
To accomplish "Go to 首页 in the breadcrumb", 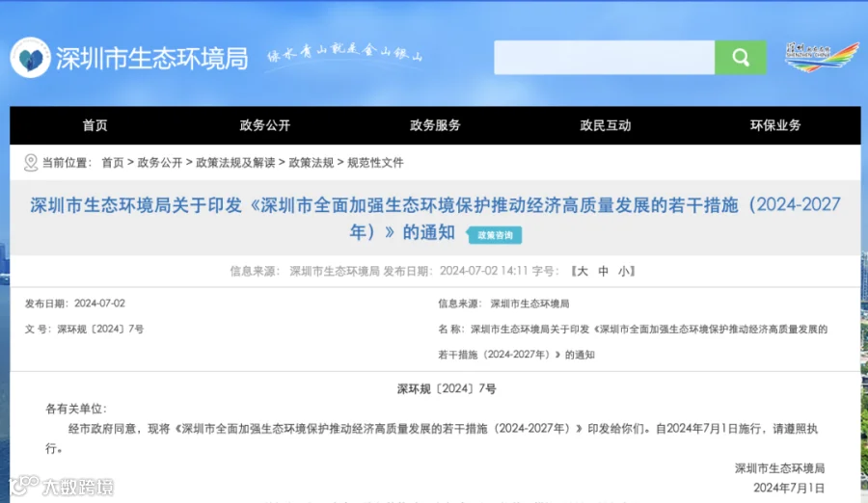I will (113, 163).
